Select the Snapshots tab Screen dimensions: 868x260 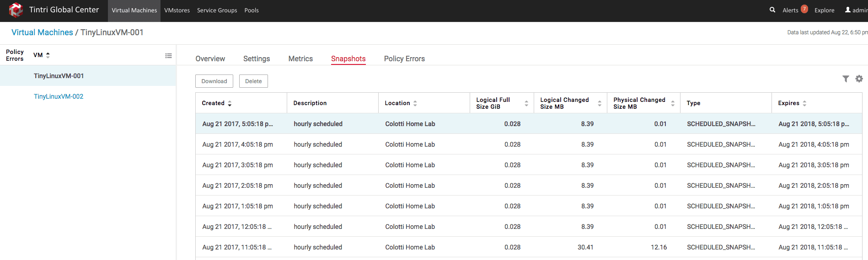pyautogui.click(x=348, y=58)
